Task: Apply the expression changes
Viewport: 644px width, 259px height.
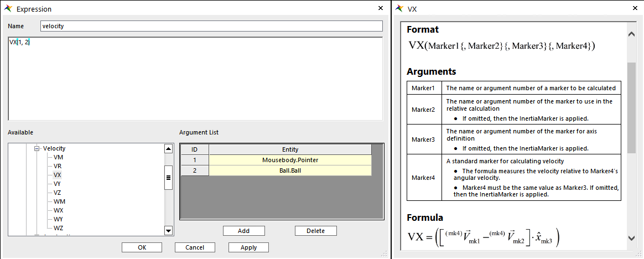Action: (249, 247)
